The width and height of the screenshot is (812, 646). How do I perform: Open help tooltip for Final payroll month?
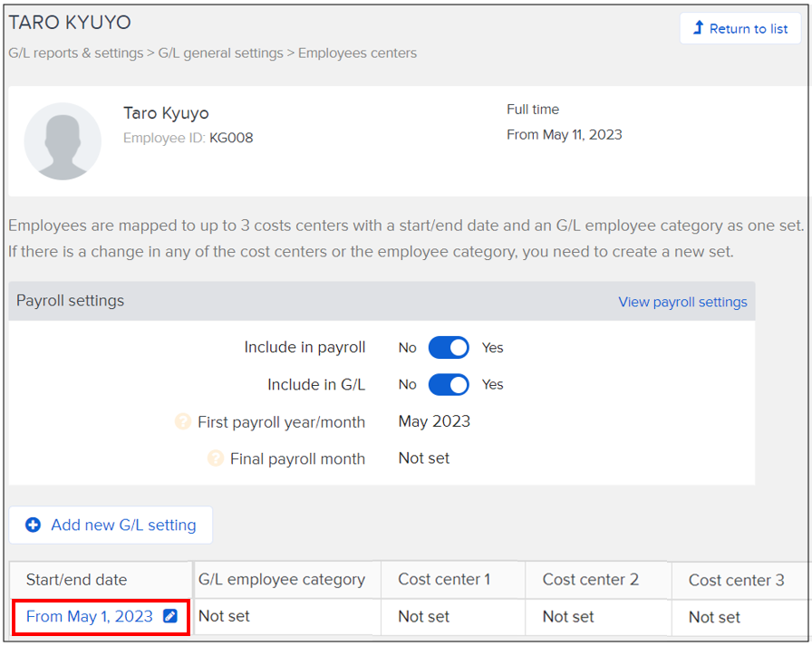216,458
